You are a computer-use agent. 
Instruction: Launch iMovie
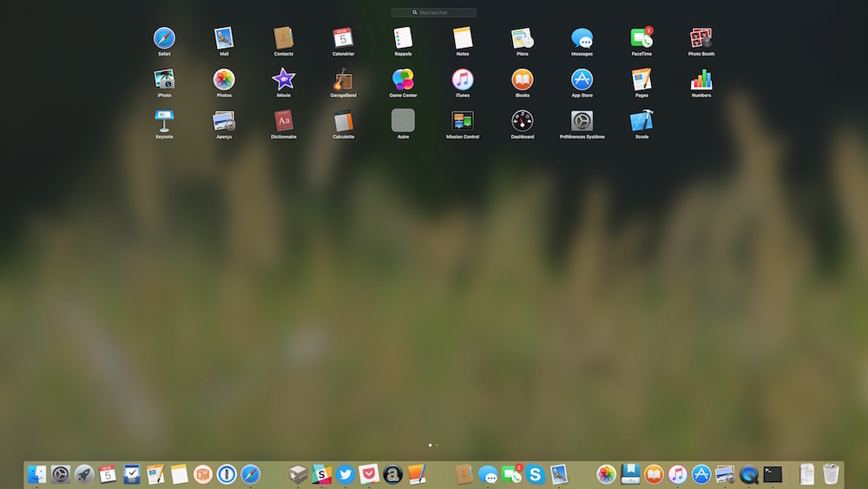pyautogui.click(x=284, y=80)
